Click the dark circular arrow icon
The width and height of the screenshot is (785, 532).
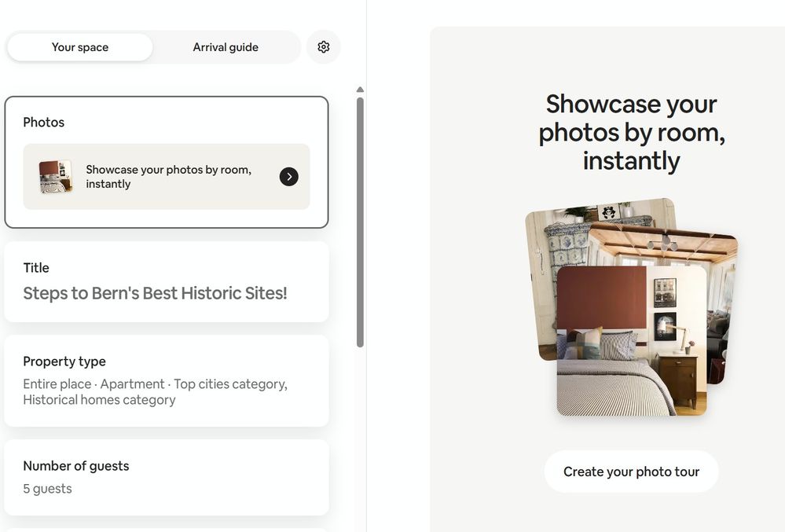(x=289, y=177)
